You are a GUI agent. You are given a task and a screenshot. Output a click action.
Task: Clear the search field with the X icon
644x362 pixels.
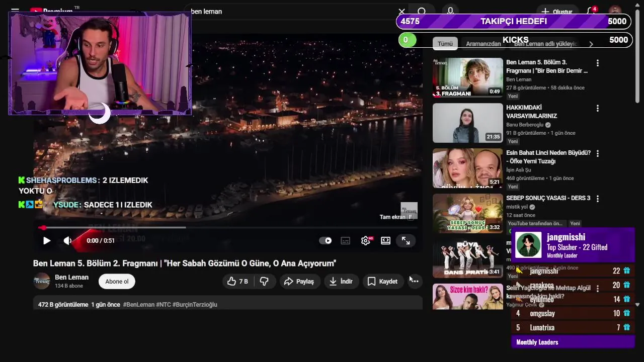click(x=401, y=11)
